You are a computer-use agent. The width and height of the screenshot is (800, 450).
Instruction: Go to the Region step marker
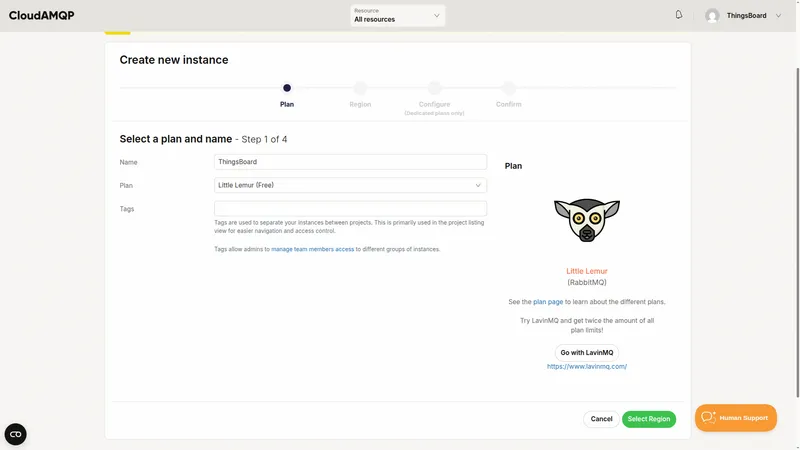(x=360, y=88)
